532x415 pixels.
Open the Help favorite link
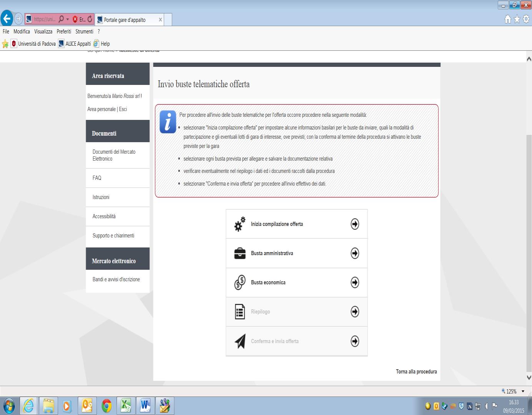point(101,44)
